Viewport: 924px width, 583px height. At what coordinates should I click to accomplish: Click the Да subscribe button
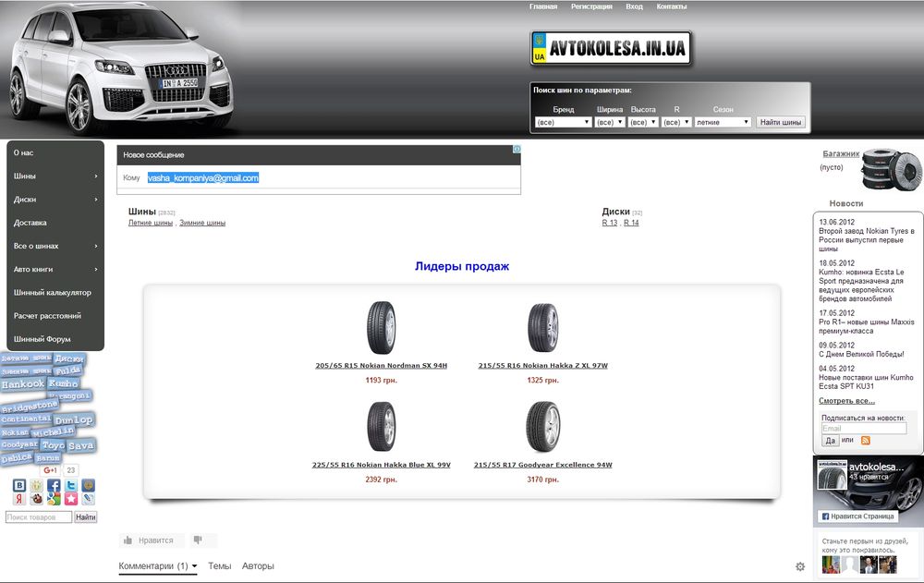tap(831, 441)
